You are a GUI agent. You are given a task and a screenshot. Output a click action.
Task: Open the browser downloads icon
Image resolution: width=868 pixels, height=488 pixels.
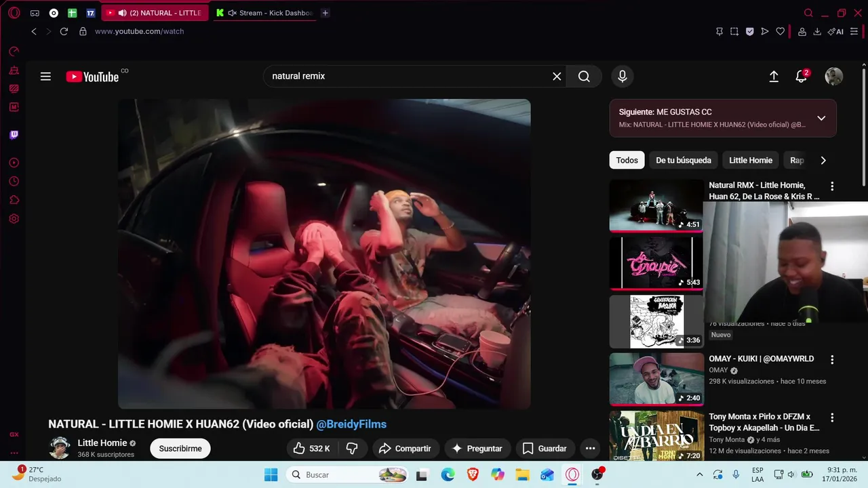pos(817,31)
